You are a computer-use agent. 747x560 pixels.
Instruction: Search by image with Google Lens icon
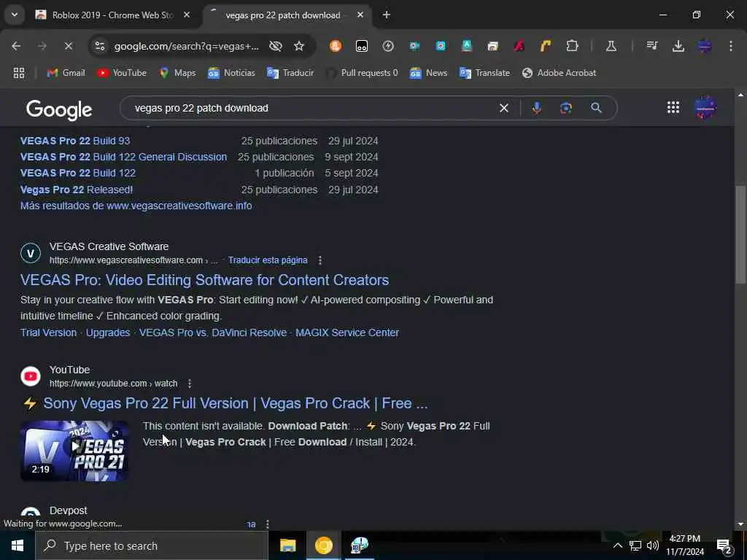tap(566, 108)
